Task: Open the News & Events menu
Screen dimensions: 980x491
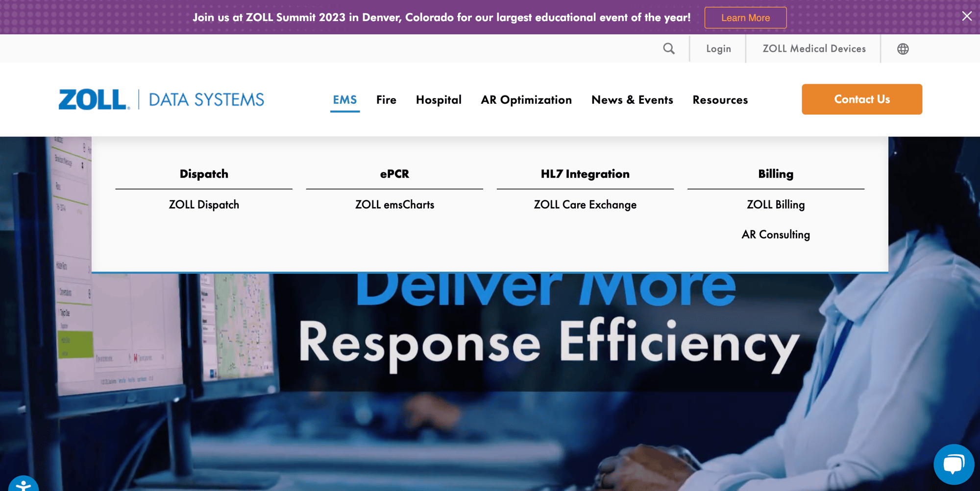Action: point(632,100)
